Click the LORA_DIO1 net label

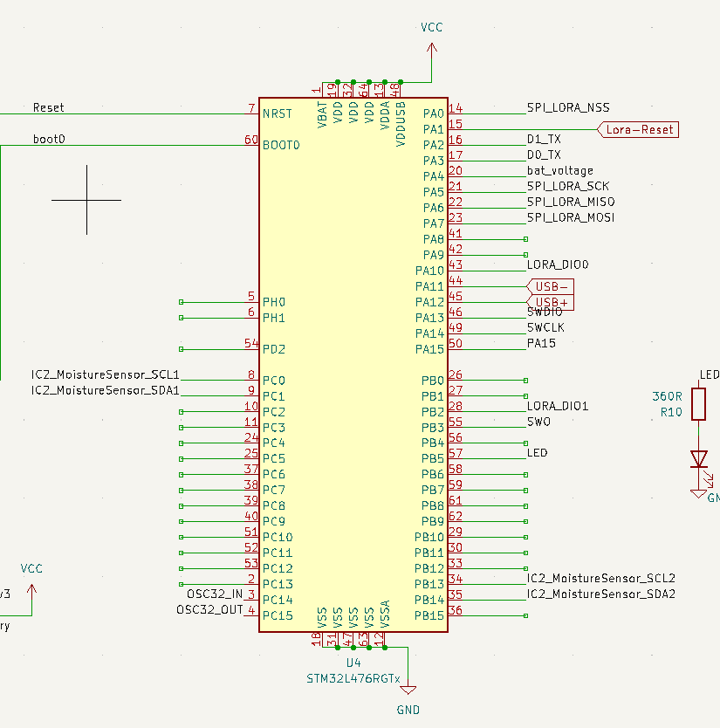point(558,406)
